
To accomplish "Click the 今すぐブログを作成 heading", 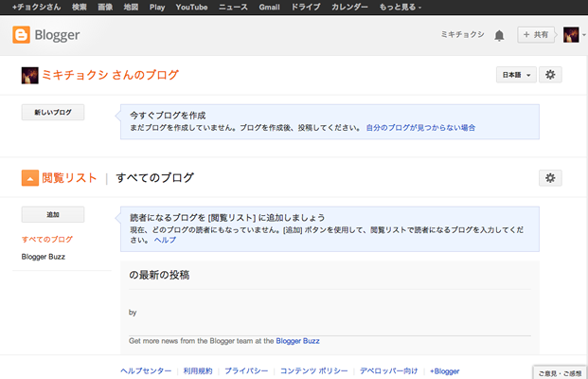I will coord(168,116).
